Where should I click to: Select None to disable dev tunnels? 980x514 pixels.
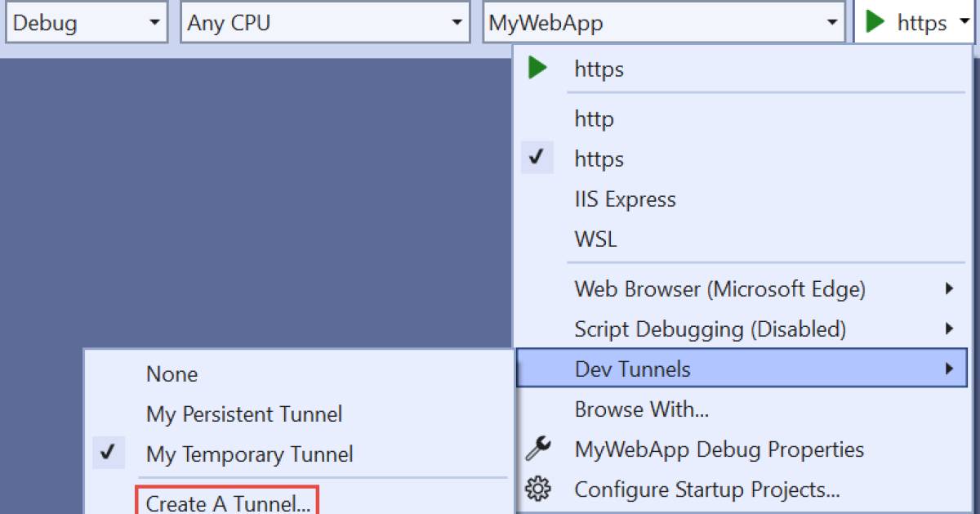171,374
